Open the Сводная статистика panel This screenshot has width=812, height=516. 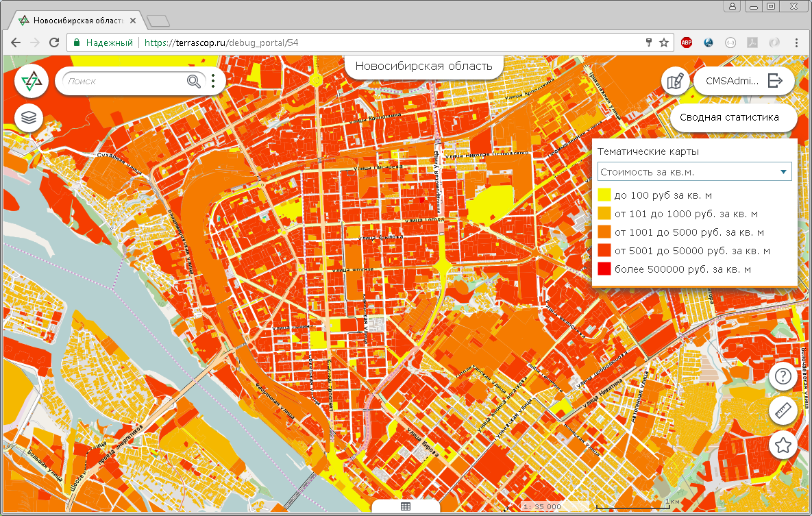(729, 117)
